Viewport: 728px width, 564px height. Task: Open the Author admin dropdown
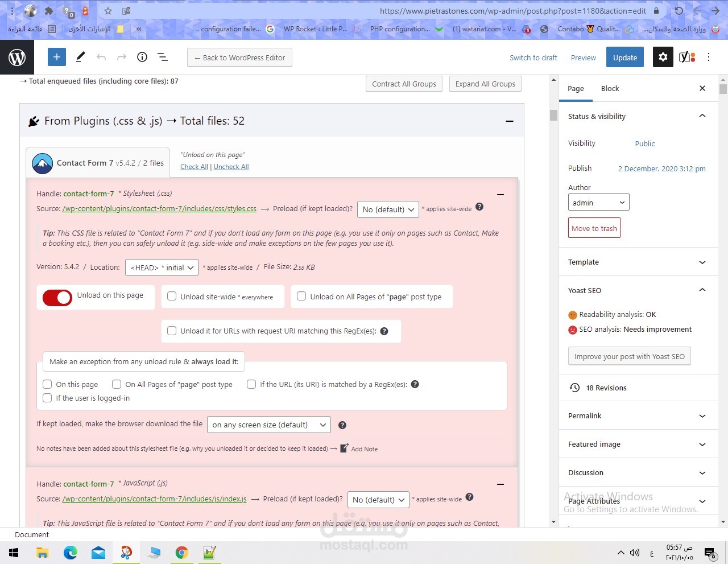tap(598, 202)
